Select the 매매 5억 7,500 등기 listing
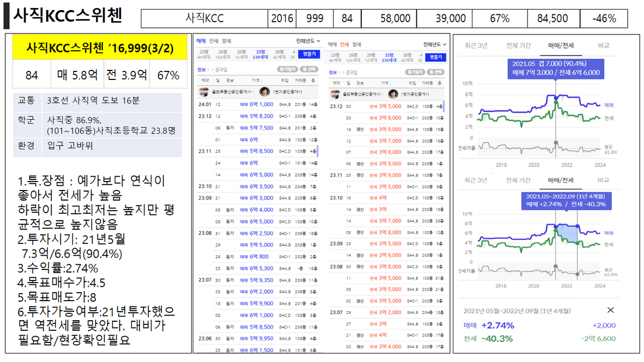Image resolution: width=644 pixels, height=362 pixels. [258, 128]
